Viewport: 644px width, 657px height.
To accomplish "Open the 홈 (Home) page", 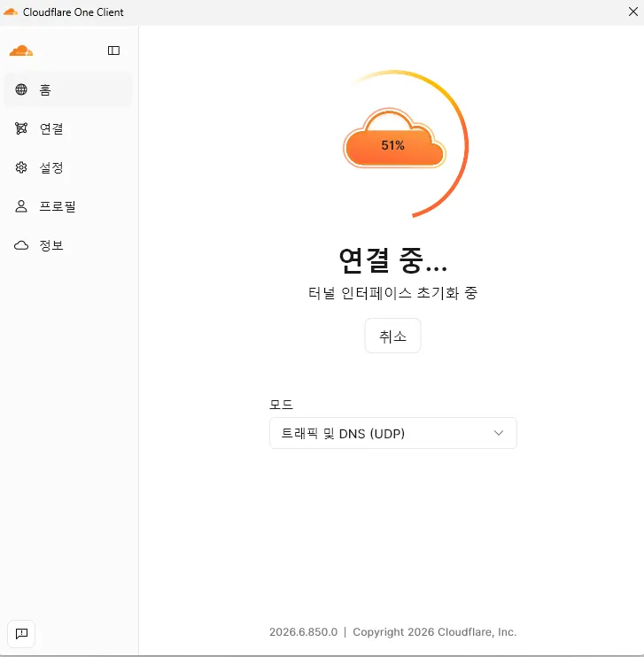I will point(68,89).
